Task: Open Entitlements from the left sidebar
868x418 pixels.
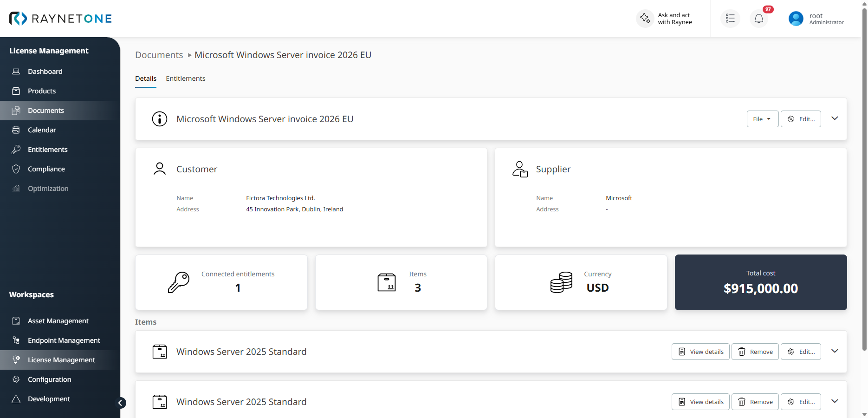Action: pos(60,150)
